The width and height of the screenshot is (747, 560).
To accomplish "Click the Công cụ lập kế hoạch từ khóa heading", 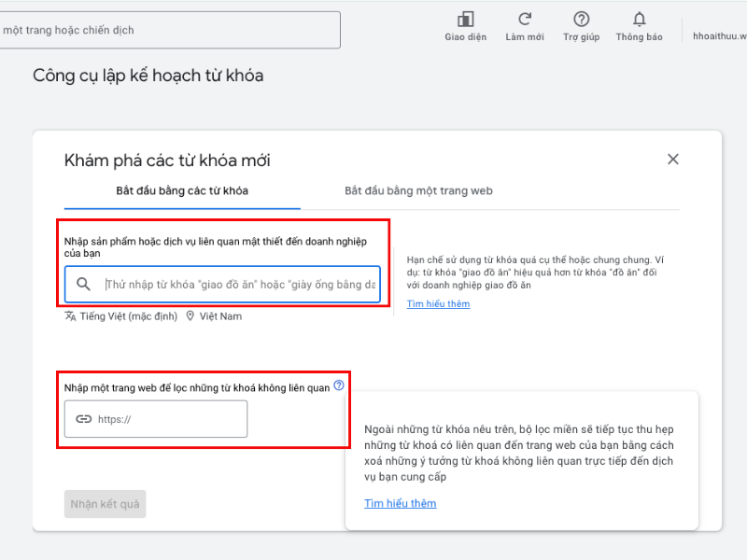I will pyautogui.click(x=148, y=76).
